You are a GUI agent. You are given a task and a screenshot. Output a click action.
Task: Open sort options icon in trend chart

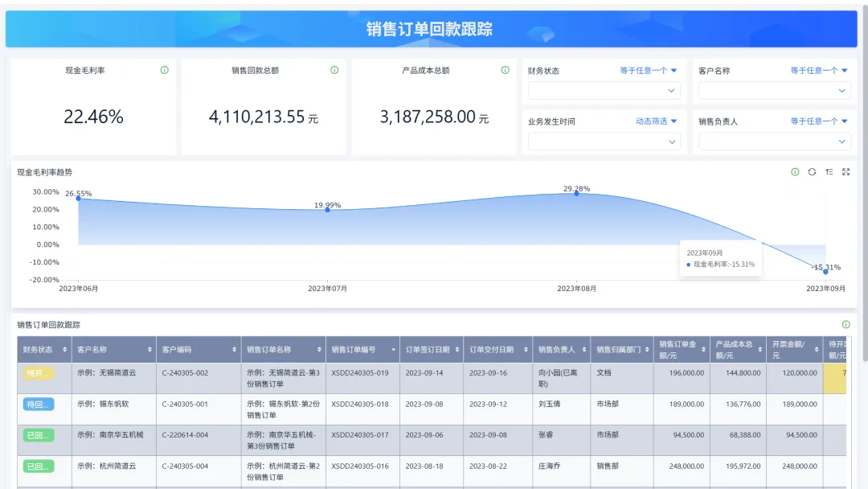(829, 172)
